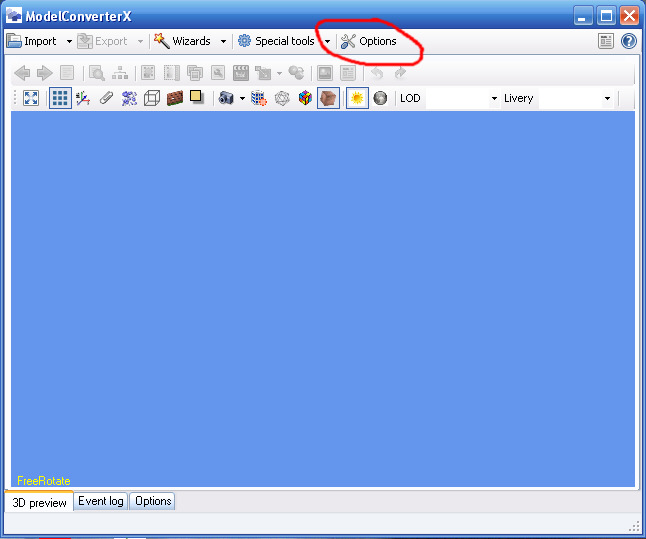Viewport: 646px width, 539px height.
Task: Expand the camera dropdown arrow
Action: (242, 98)
